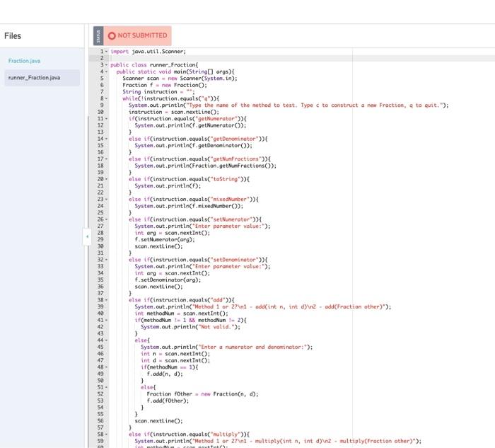Click 'System.out.println(f.mixedNumber());' line
The height and width of the screenshot is (448, 495).
(189, 206)
